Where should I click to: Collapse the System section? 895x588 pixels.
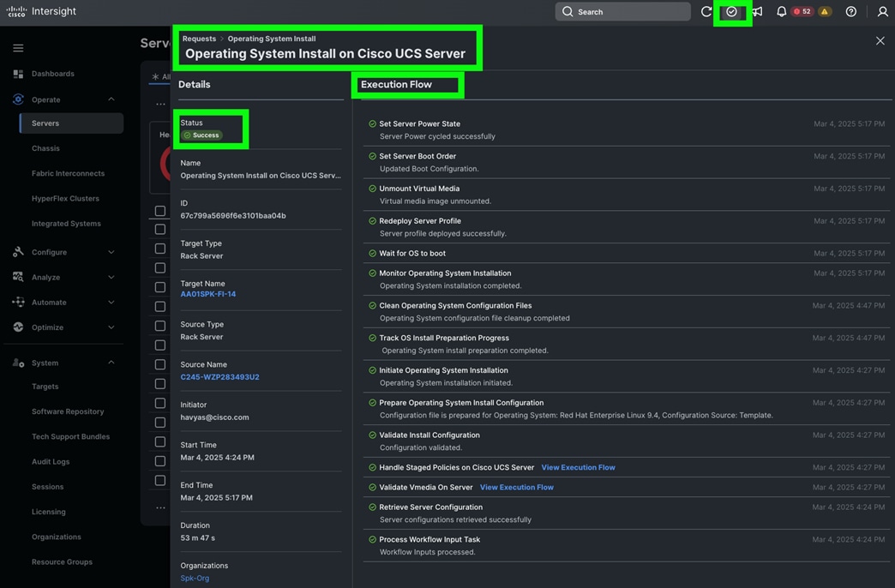pos(111,363)
